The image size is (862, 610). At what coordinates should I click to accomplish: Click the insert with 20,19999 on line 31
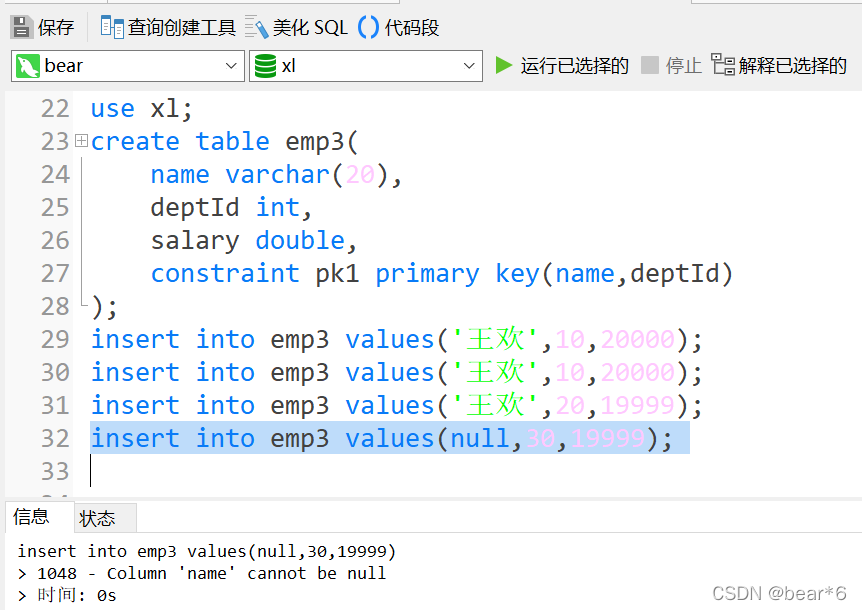397,406
